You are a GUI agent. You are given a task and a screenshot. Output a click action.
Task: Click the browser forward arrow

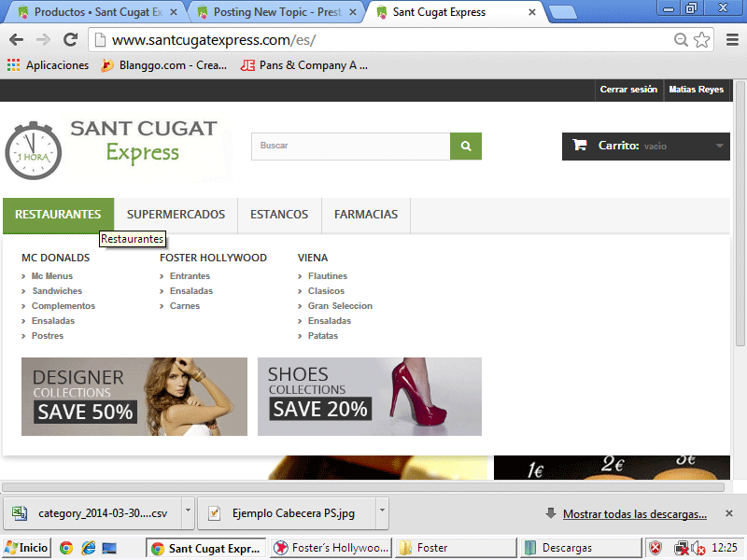point(43,40)
